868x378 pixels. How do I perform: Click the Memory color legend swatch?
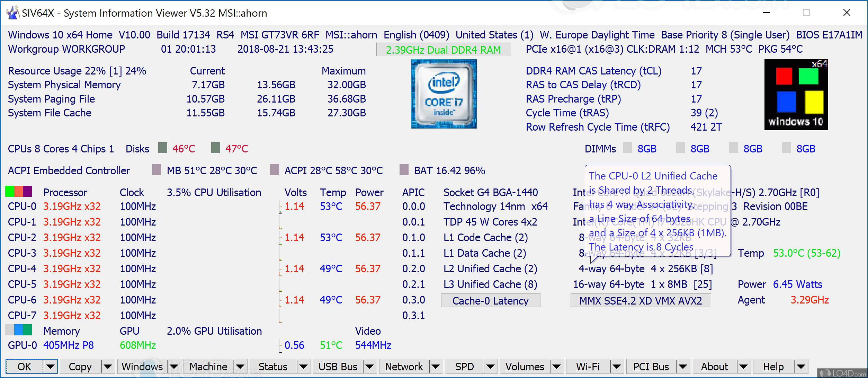(19, 330)
